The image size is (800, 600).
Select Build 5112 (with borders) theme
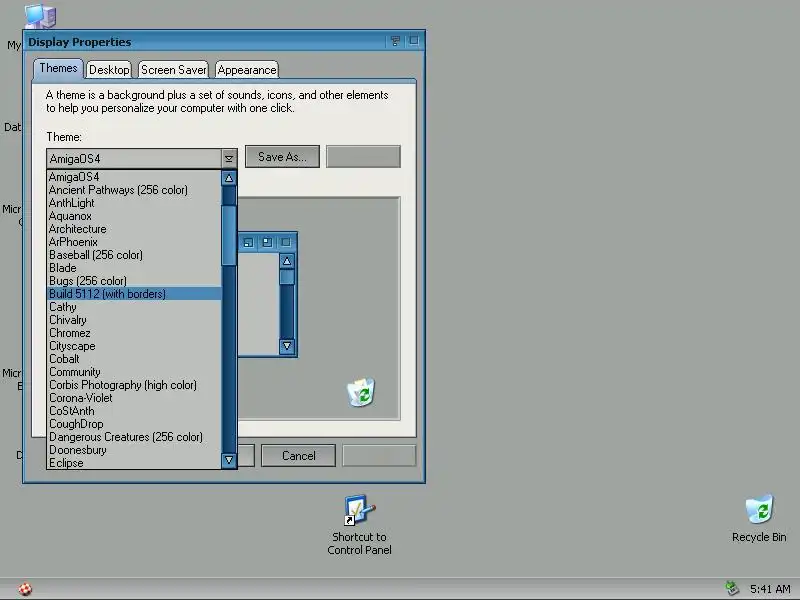pyautogui.click(x=134, y=294)
